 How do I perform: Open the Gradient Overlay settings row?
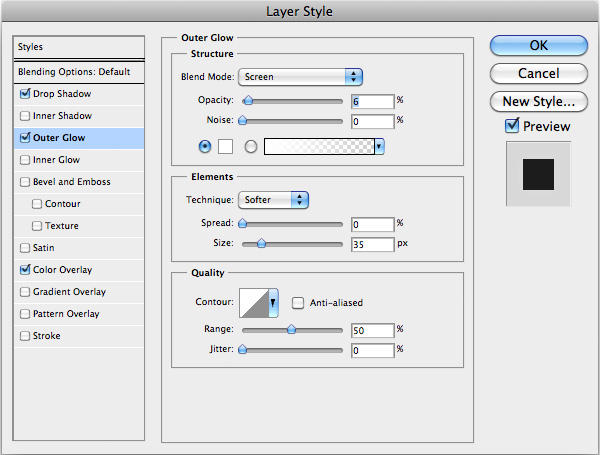78,292
